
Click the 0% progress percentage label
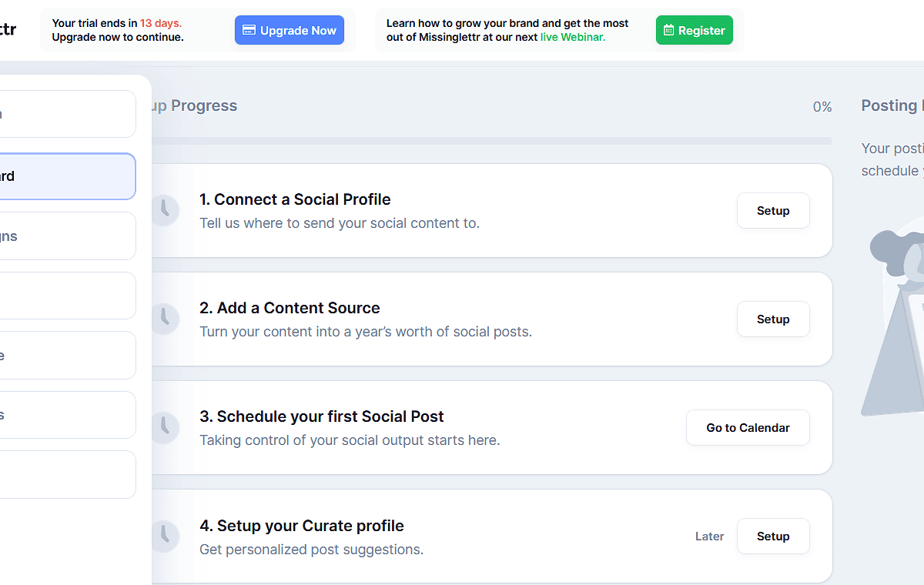tap(822, 107)
